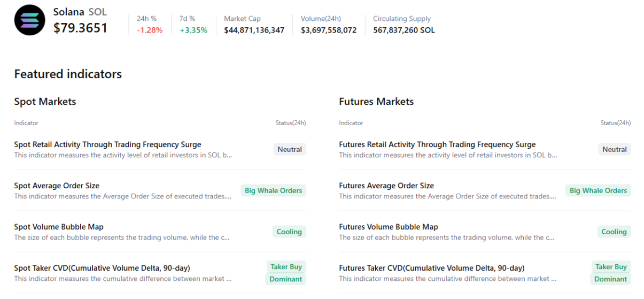Click the Futures Taker Buy Dominant badge
Viewport: 644px width, 299px height.
(x=611, y=273)
